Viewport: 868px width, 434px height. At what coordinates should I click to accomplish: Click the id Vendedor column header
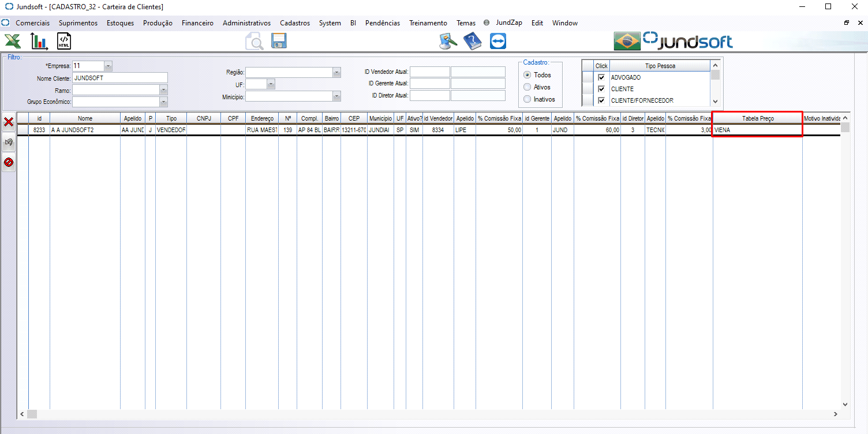(x=438, y=118)
